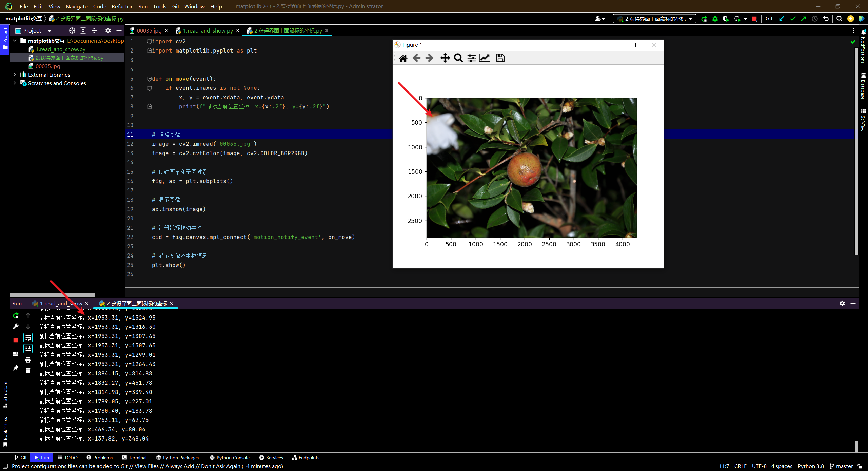868x471 pixels.
Task: Activate the Zoom magnifier tool in Figure window
Action: click(458, 58)
